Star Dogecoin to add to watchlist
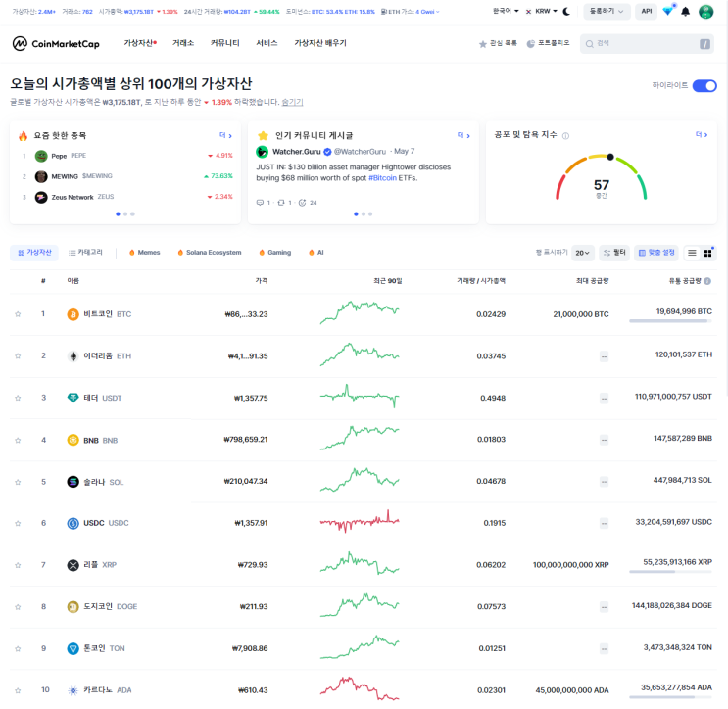The width and height of the screenshot is (728, 709). (18, 607)
